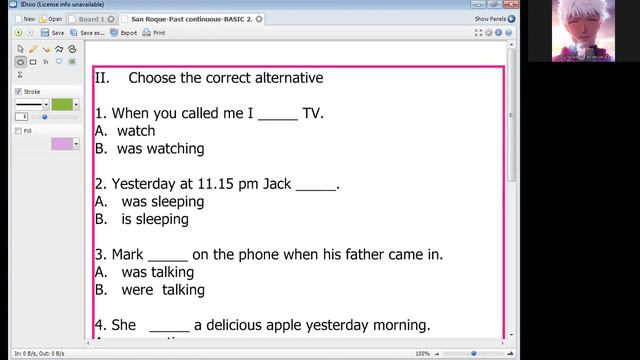Click the participant video thumbnail
This screenshot has width=640, height=360.
583,31
